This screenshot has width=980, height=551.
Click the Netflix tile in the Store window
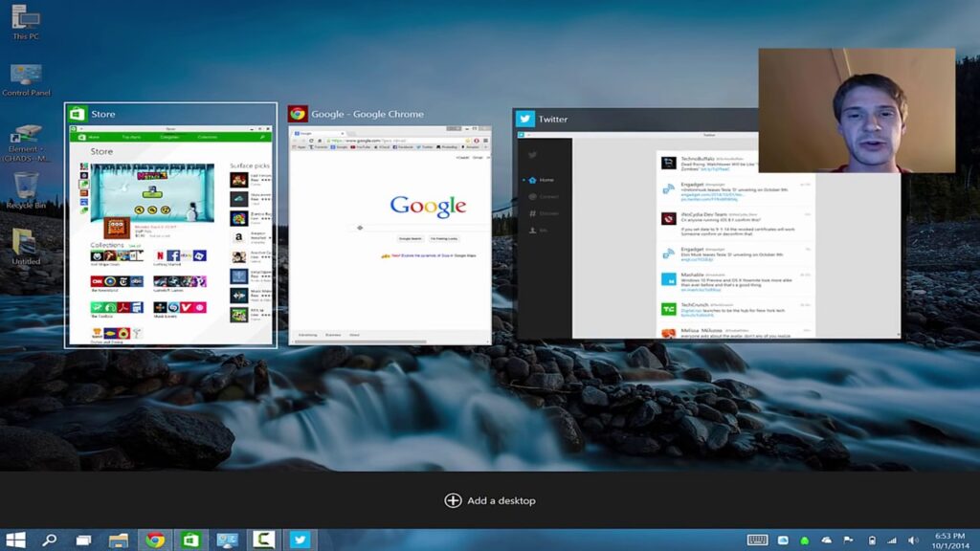point(160,254)
